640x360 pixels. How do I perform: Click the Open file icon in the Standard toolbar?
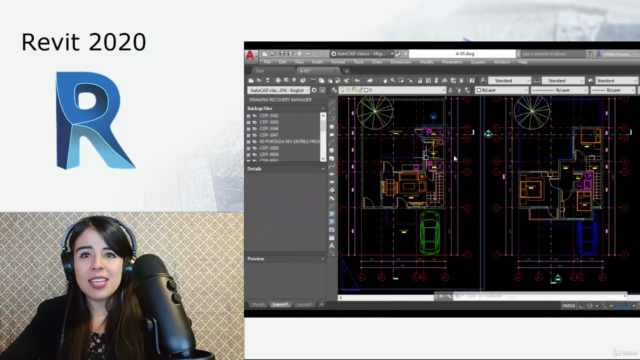click(259, 80)
